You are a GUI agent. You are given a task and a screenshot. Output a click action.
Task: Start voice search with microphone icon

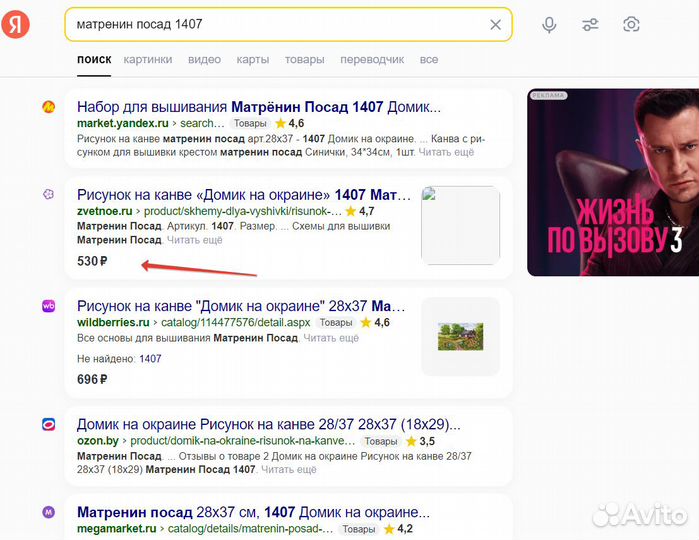click(549, 25)
